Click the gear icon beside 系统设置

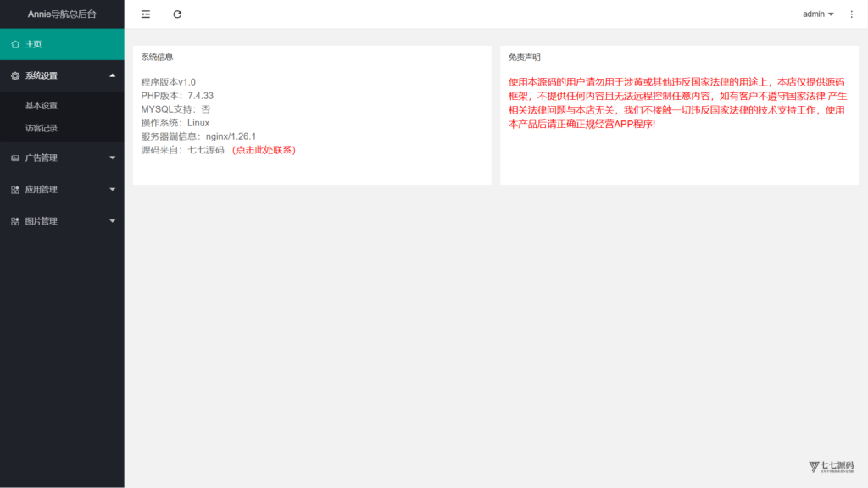tap(15, 75)
